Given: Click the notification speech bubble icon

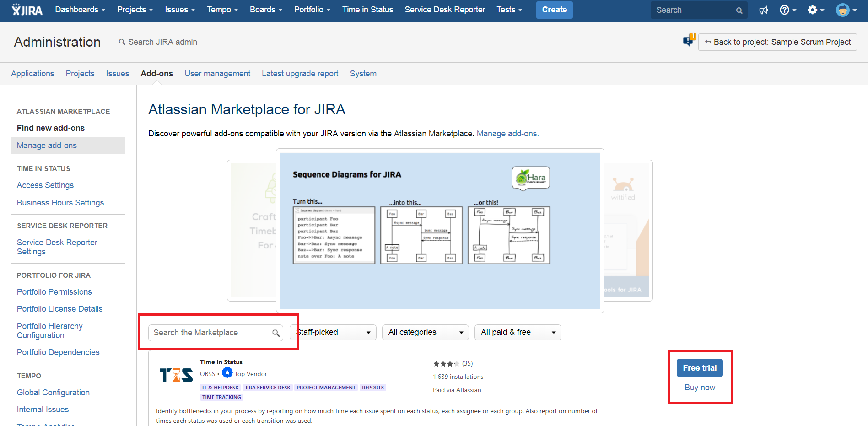Looking at the screenshot, I should pyautogui.click(x=689, y=41).
